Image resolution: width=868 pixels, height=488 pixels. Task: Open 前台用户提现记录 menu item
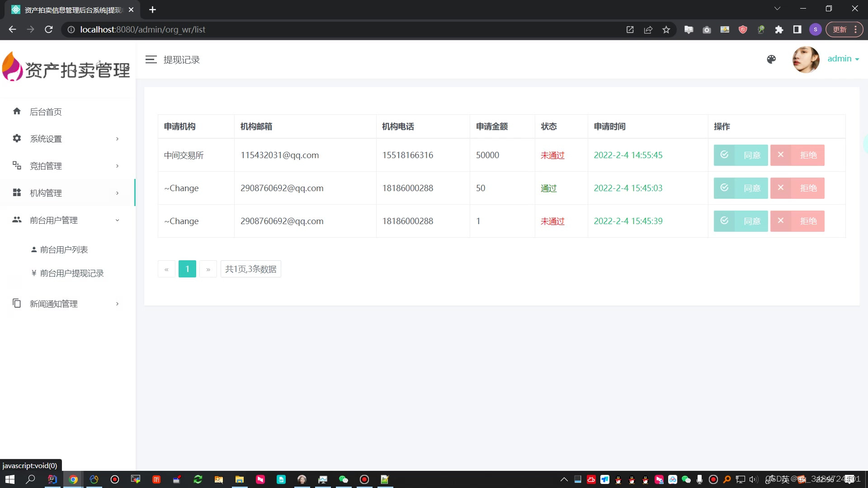[x=71, y=273]
